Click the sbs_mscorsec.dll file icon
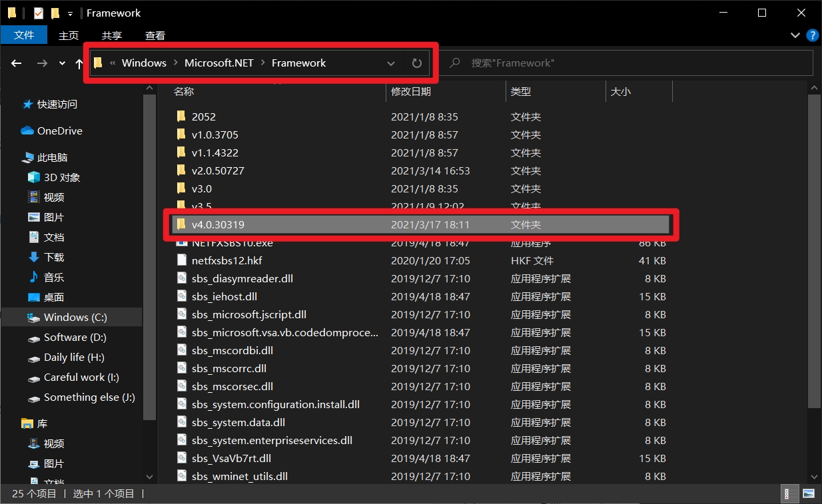 [181, 386]
